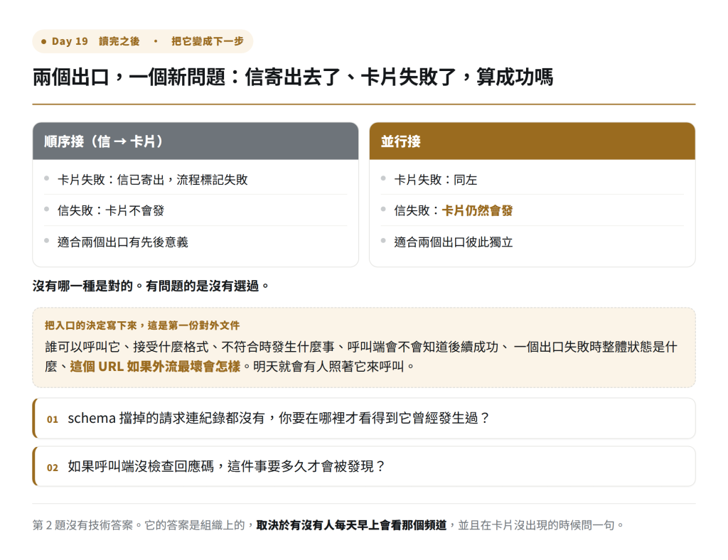Click the footer ending "並且在卡片沒出現的時候問一句。"
728x560 pixels.
coord(541,525)
